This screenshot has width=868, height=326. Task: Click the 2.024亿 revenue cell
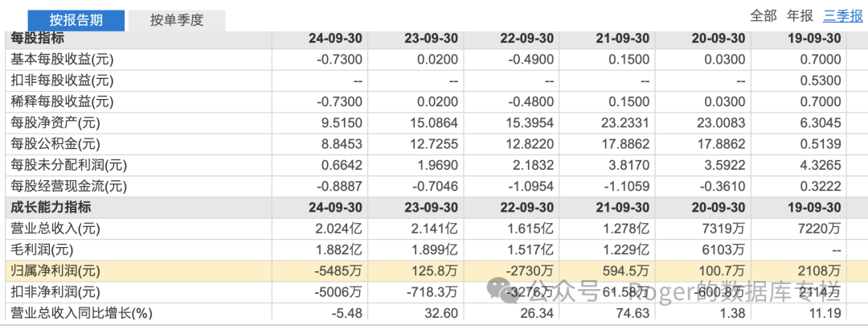pyautogui.click(x=341, y=228)
